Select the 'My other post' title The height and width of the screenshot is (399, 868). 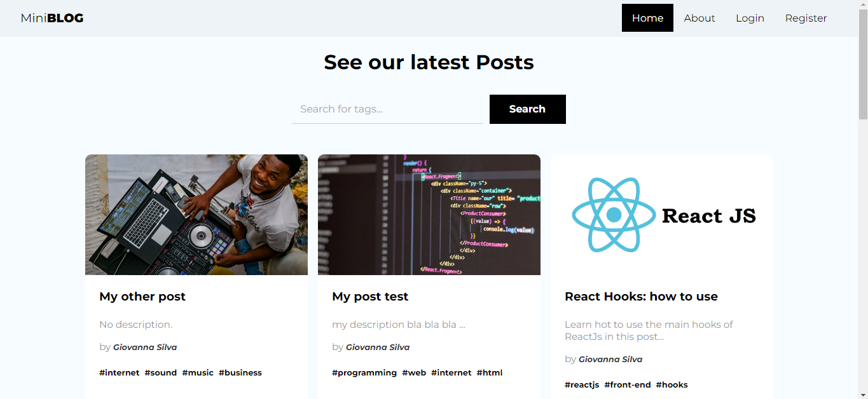tap(142, 297)
